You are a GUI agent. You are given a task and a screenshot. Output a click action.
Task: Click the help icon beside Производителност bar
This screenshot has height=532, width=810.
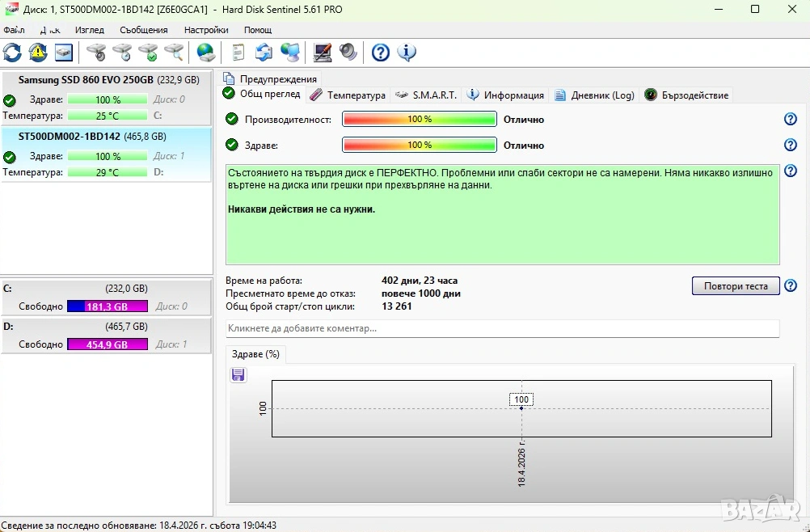point(791,120)
